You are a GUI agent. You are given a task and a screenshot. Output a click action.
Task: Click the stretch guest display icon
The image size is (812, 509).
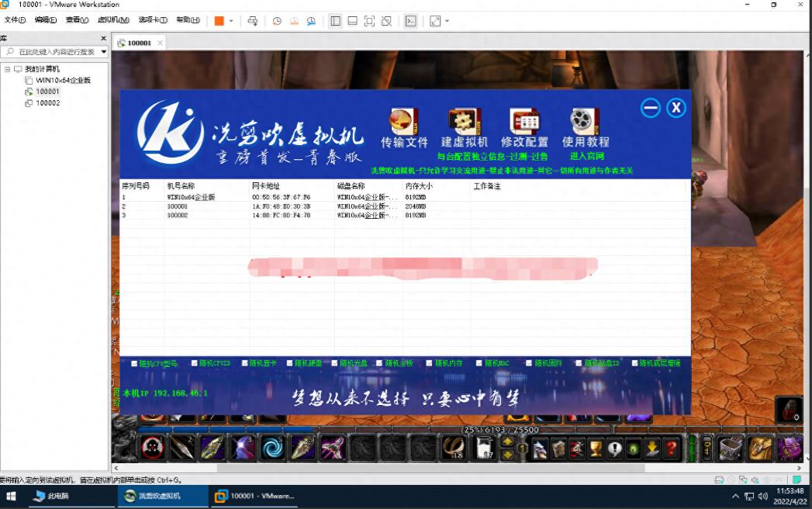(x=435, y=21)
